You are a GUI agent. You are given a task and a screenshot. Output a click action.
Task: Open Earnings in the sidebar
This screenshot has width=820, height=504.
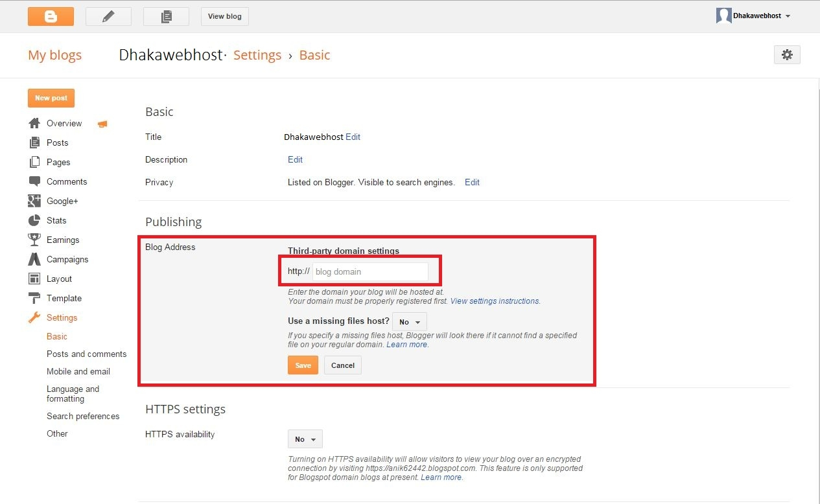point(63,240)
